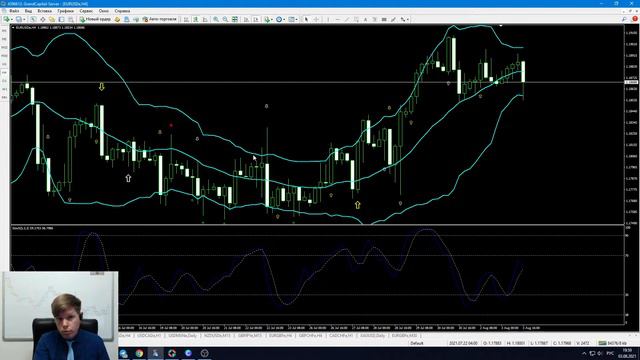
Task: Select the text A tool
Action: pyautogui.click(x=365, y=19)
